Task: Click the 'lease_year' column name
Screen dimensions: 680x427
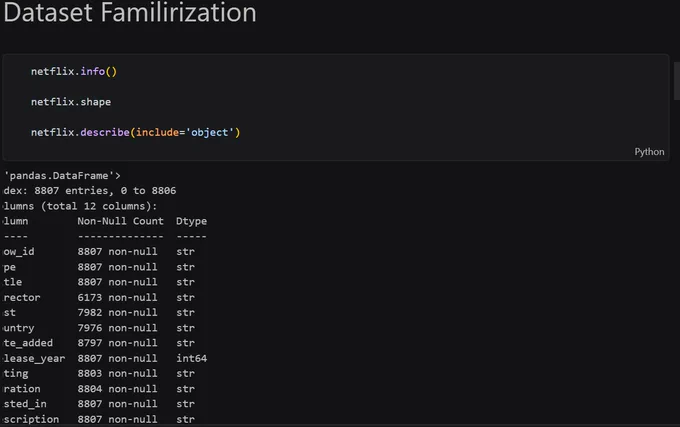Action: click(x=34, y=359)
